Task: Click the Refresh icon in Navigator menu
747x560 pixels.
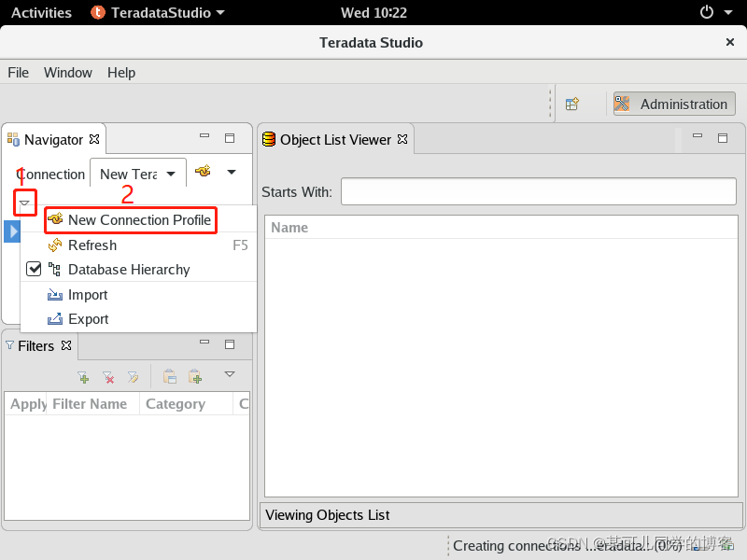Action: 56,245
